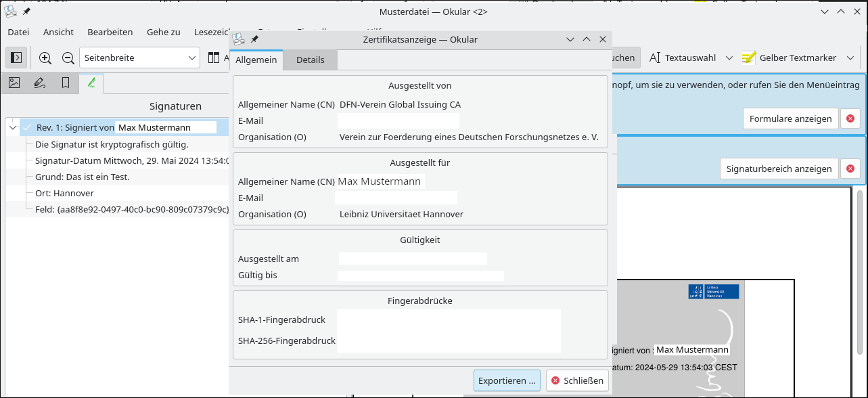This screenshot has width=868, height=398.
Task: Click the 'Gültig bis' label
Action: [258, 275]
